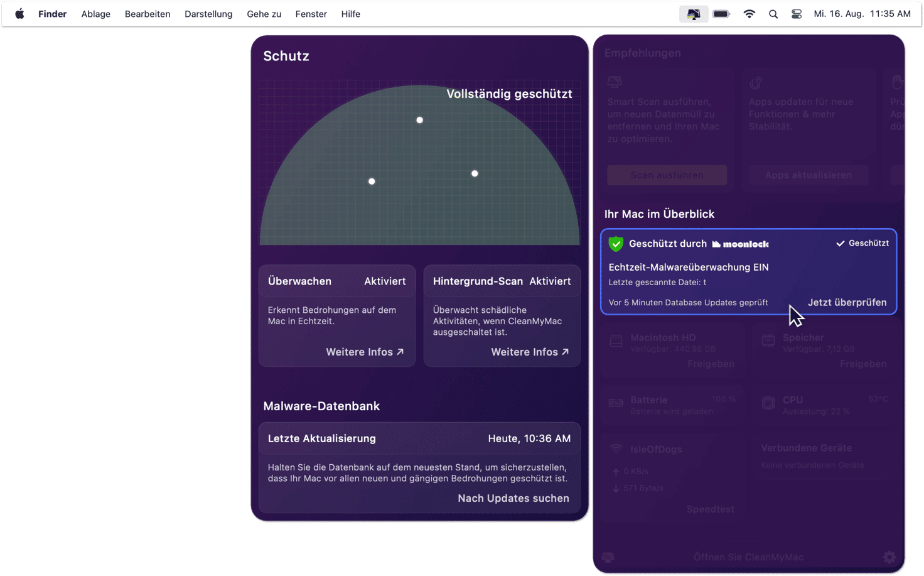
Task: Open the Finder menu
Action: (x=52, y=14)
